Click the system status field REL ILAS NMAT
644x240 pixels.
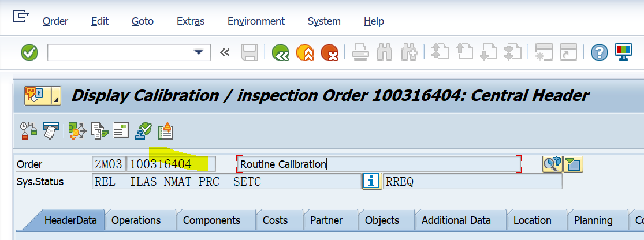pyautogui.click(x=227, y=181)
